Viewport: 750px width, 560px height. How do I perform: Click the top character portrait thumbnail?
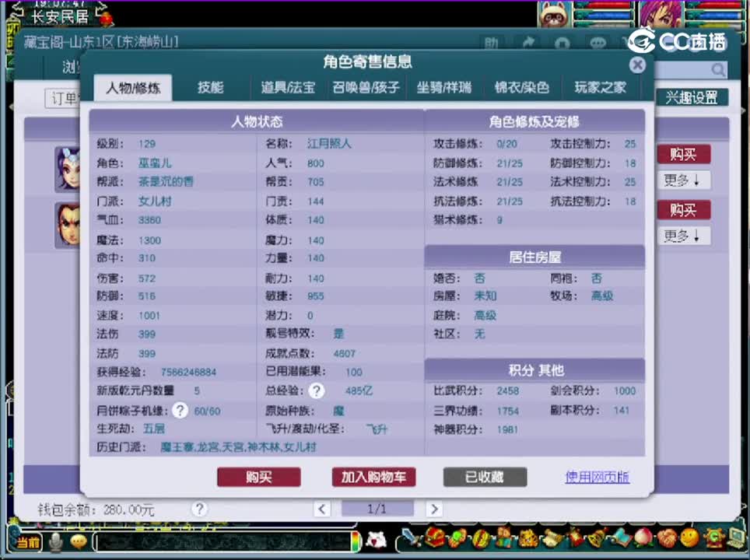[x=68, y=168]
